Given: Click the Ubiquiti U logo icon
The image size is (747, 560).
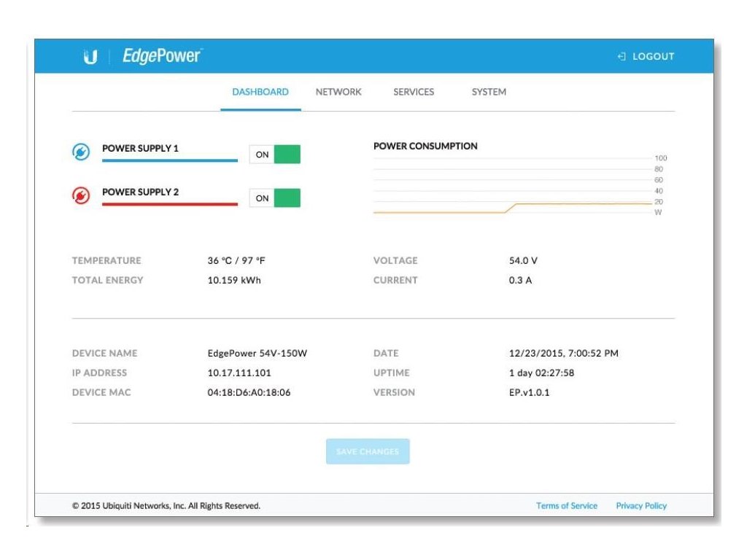Looking at the screenshot, I should tap(90, 57).
